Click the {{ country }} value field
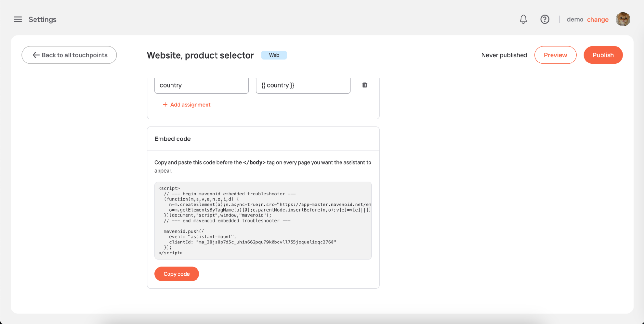 pos(303,85)
